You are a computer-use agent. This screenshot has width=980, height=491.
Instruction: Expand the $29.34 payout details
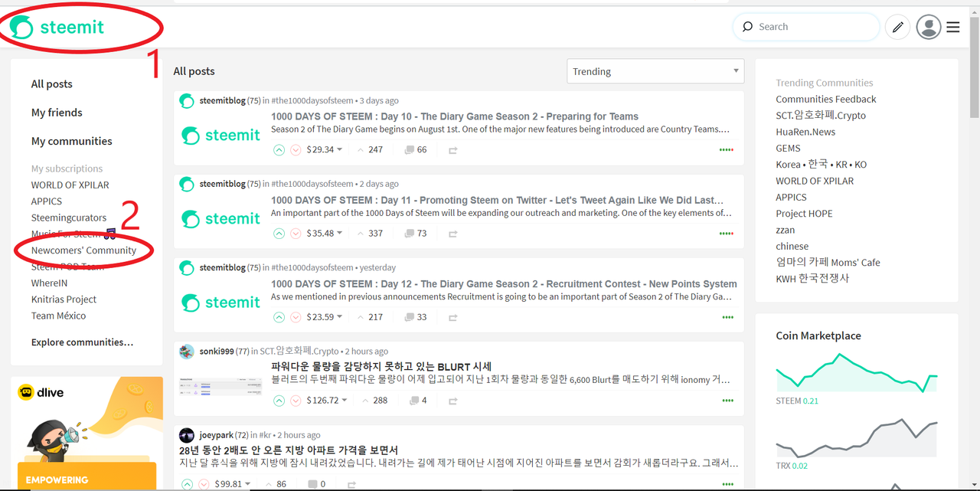325,150
